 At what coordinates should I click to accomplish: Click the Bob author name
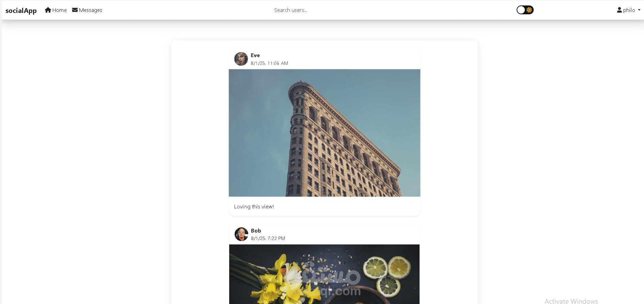[256, 231]
